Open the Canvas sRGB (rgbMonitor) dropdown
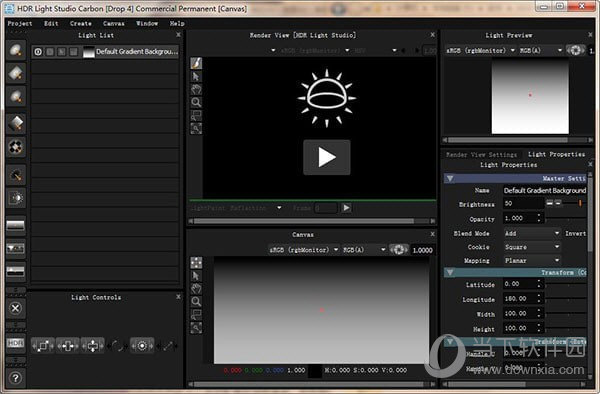This screenshot has height=394, width=600. click(304, 250)
